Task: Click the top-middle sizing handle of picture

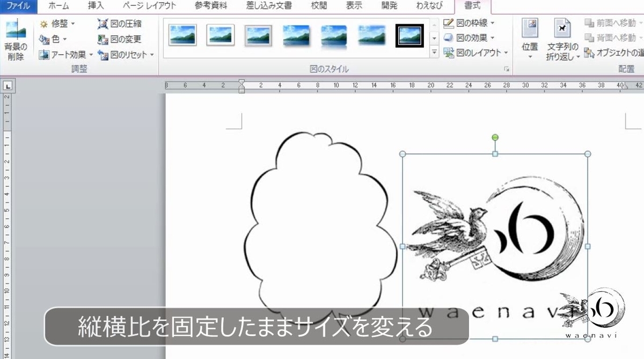Action: [x=495, y=154]
